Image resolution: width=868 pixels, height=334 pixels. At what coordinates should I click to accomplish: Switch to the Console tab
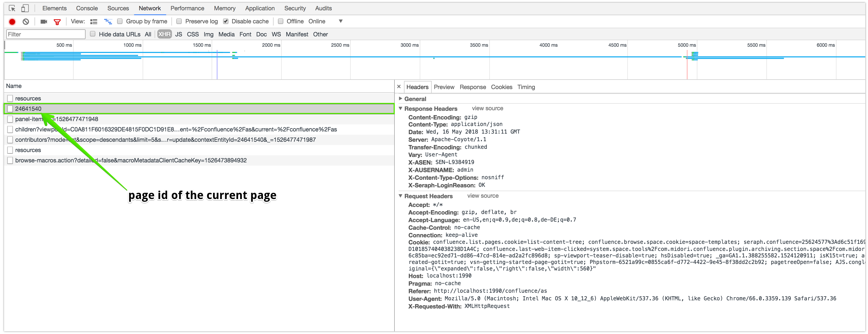[87, 8]
